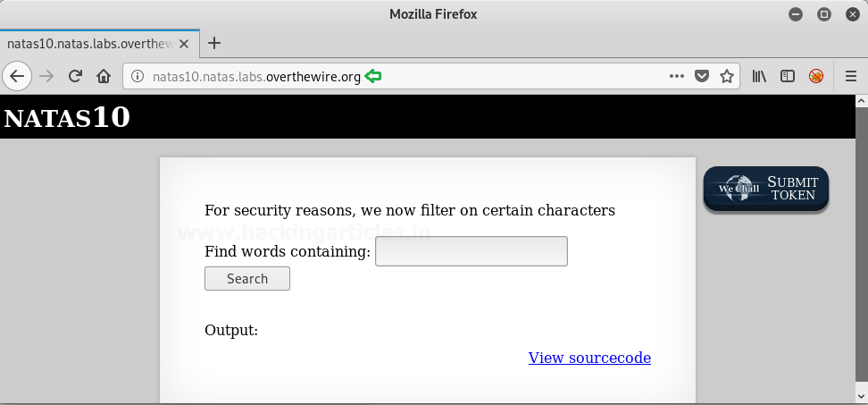The width and height of the screenshot is (868, 405).
Task: Open the Library bookmarks and history
Action: pyautogui.click(x=759, y=76)
